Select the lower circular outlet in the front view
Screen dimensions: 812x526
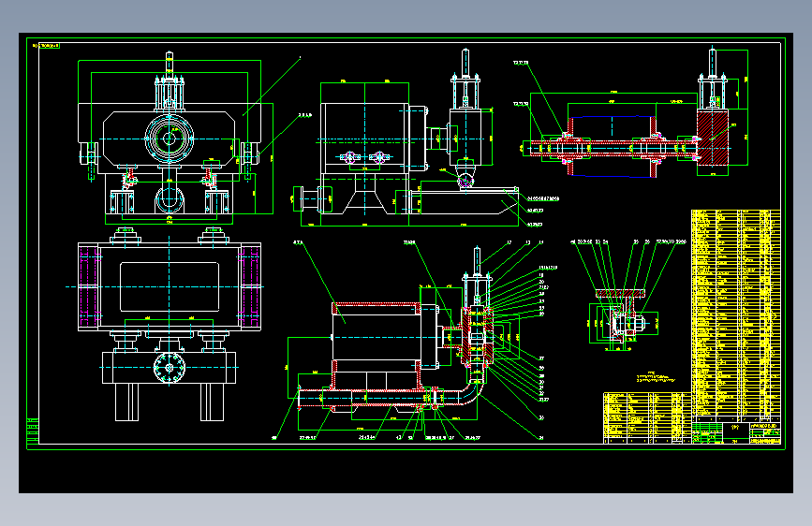point(170,199)
